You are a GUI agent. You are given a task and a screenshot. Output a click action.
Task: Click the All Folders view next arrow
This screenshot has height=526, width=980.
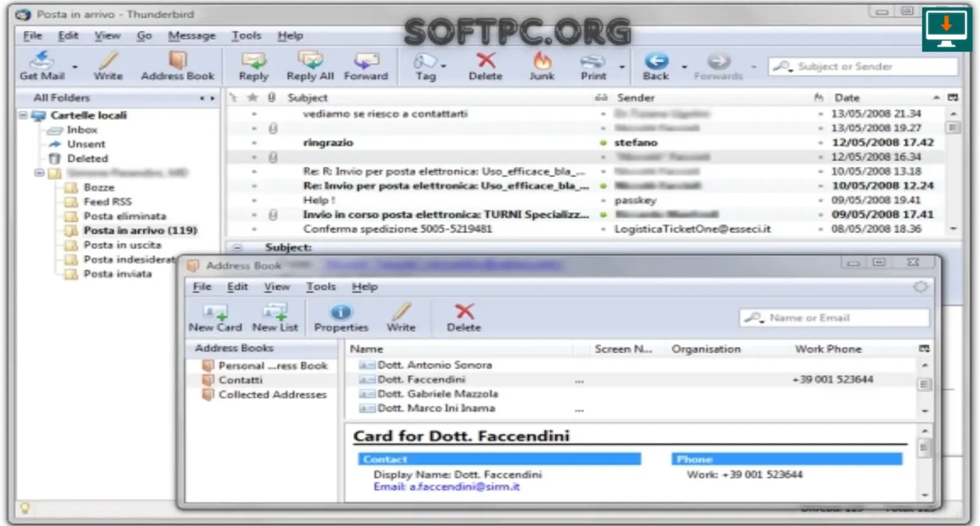213,98
